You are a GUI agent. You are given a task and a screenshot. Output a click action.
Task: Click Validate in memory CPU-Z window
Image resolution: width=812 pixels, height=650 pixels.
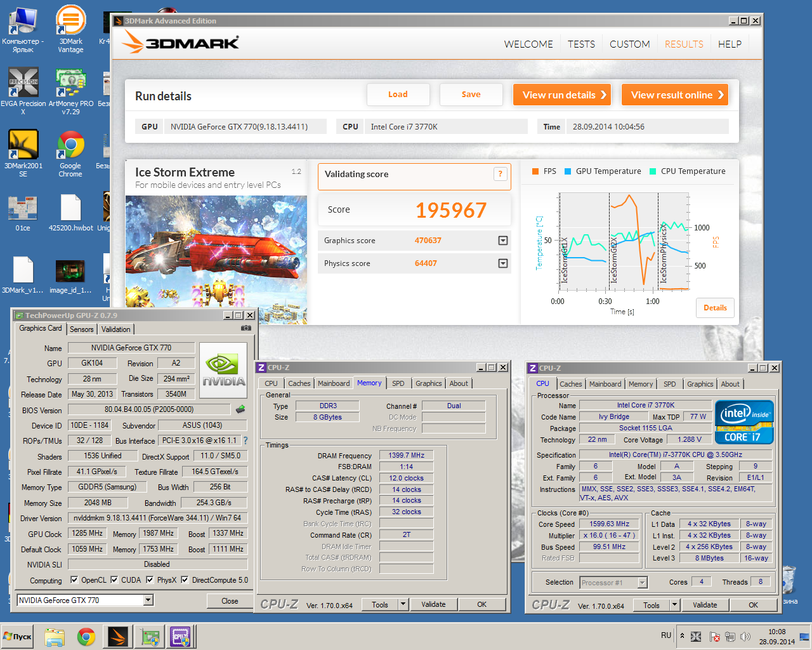pos(433,604)
